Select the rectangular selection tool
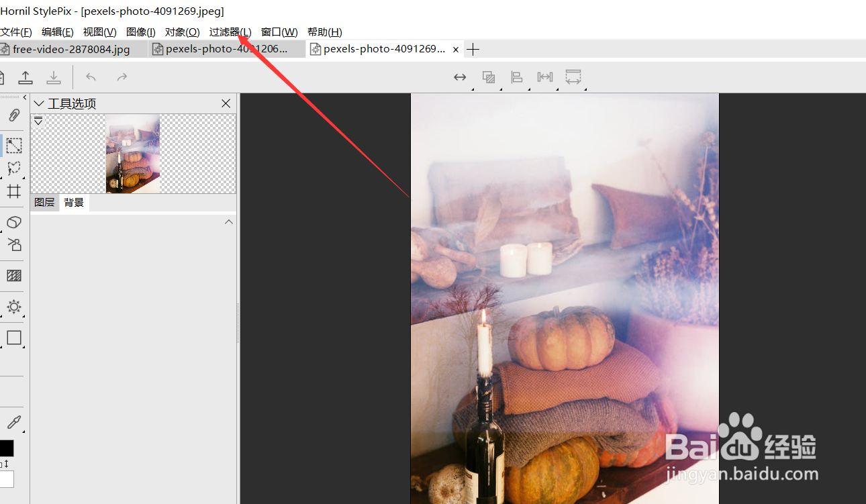866x504 pixels. pos(14,146)
